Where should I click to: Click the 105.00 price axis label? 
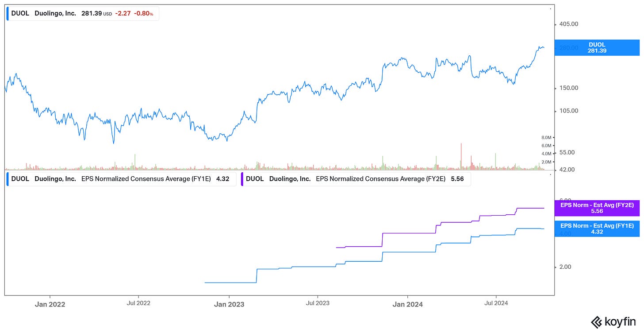569,111
